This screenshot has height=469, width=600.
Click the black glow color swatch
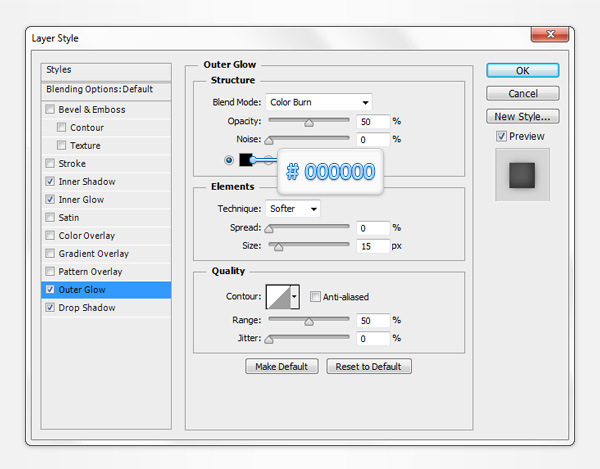246,160
